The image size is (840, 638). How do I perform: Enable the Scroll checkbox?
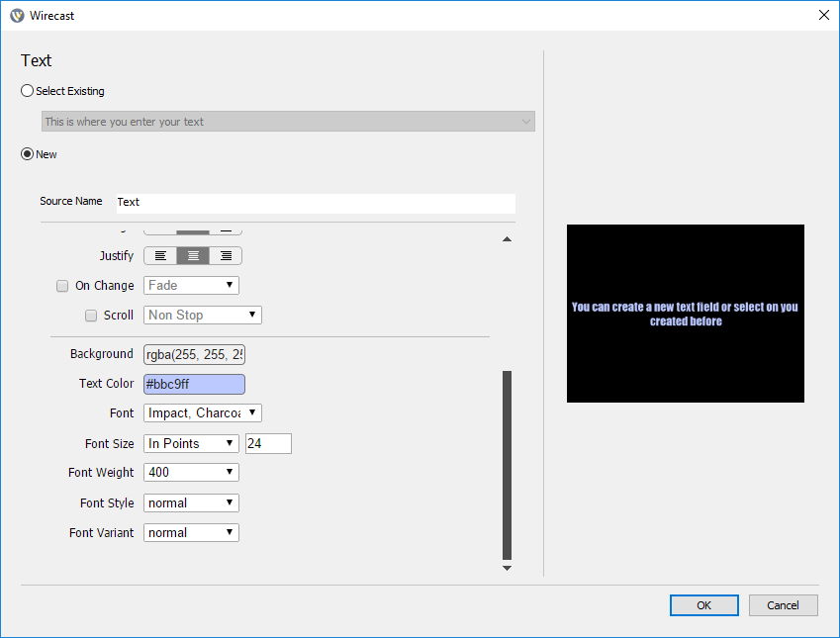click(90, 315)
